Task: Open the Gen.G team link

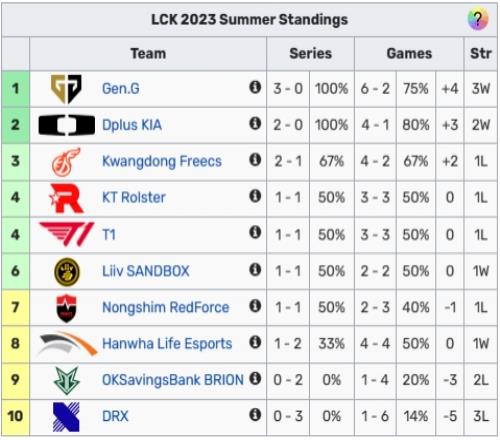Action: point(121,89)
